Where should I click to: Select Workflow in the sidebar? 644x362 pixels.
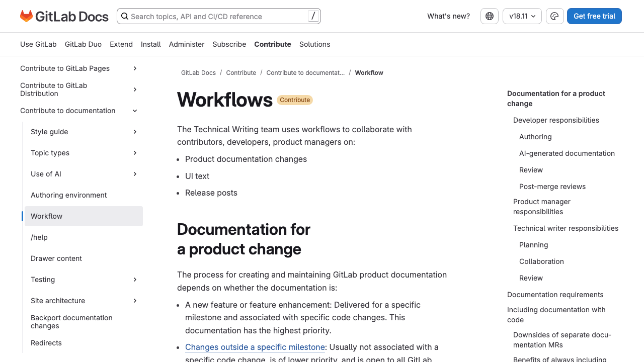click(x=84, y=216)
